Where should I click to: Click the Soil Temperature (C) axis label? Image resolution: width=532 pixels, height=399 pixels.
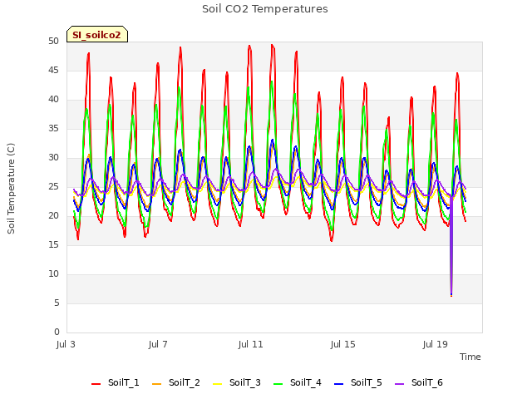[x=11, y=189]
